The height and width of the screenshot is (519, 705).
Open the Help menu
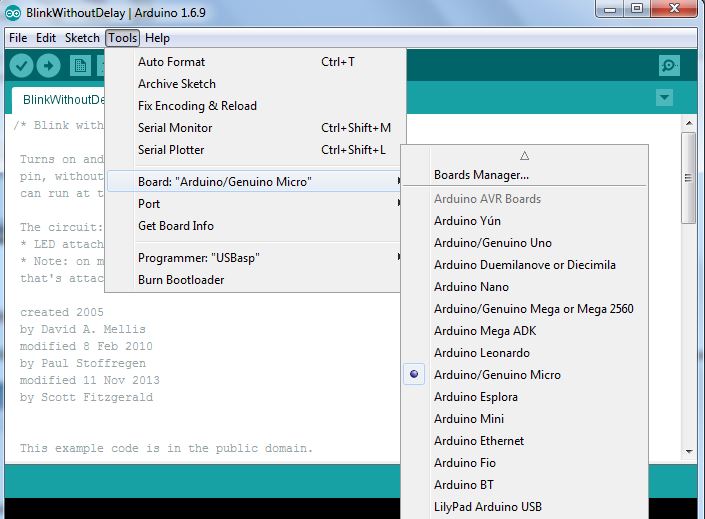click(157, 38)
